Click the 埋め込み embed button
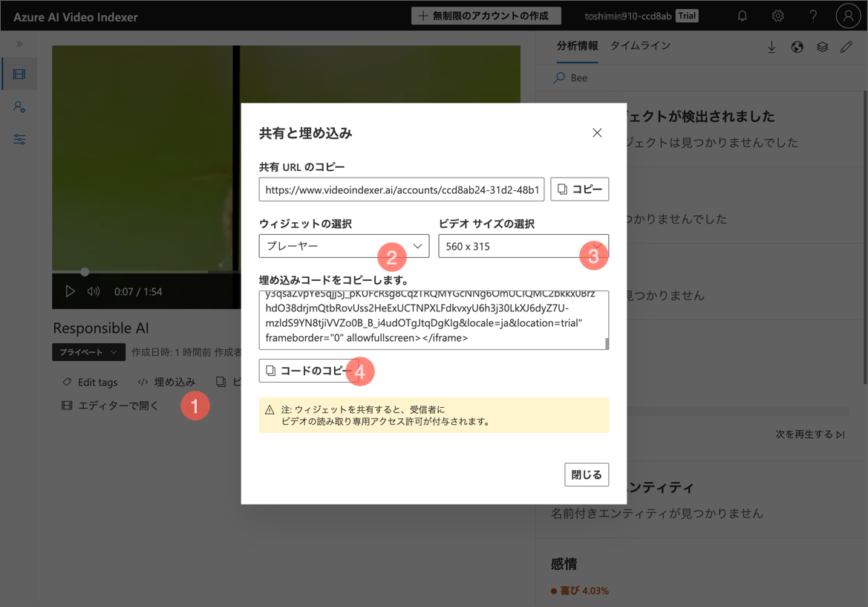 pos(166,382)
